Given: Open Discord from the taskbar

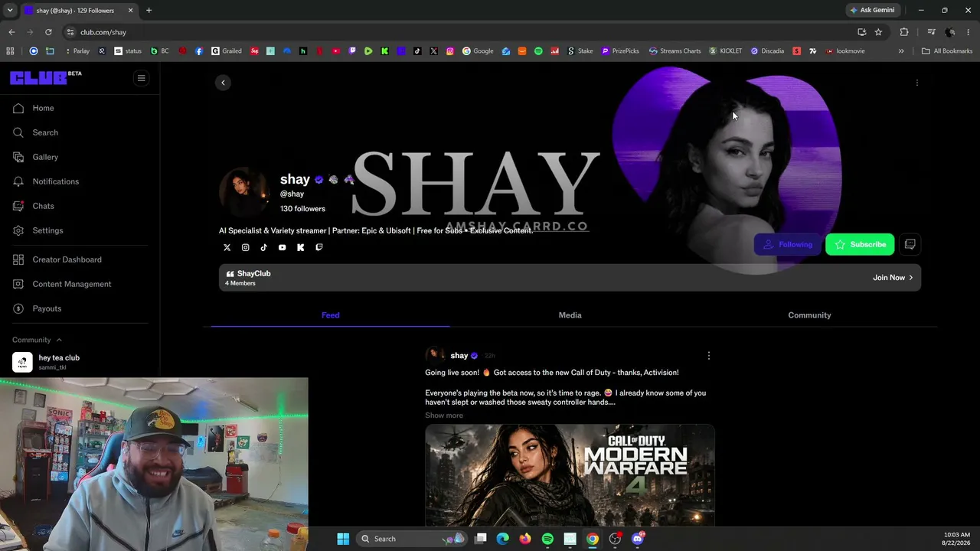Looking at the screenshot, I should [x=638, y=539].
